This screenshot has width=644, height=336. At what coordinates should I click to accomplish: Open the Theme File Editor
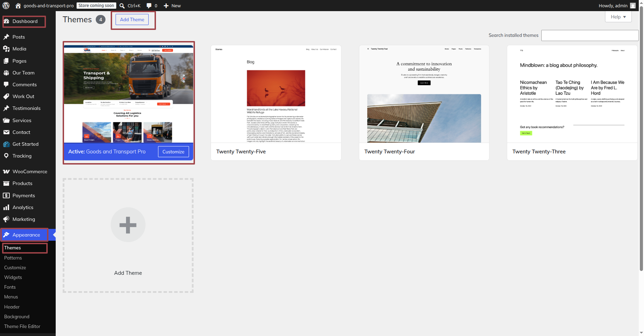(x=22, y=326)
